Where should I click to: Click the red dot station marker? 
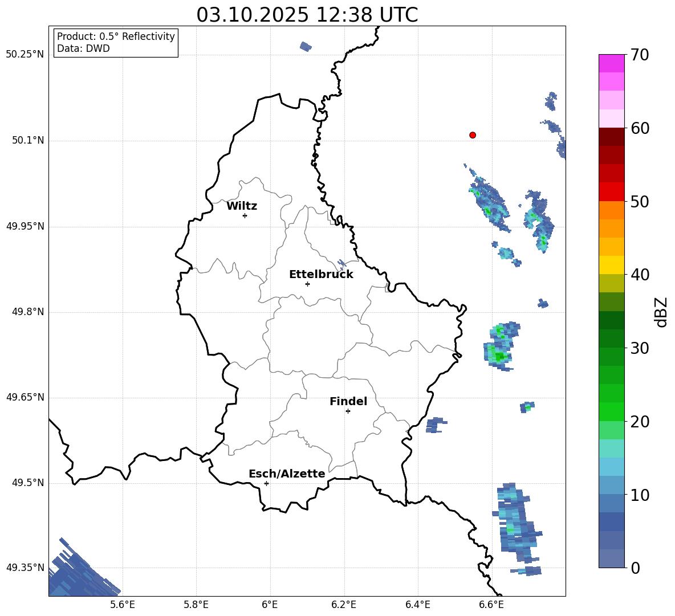472,135
